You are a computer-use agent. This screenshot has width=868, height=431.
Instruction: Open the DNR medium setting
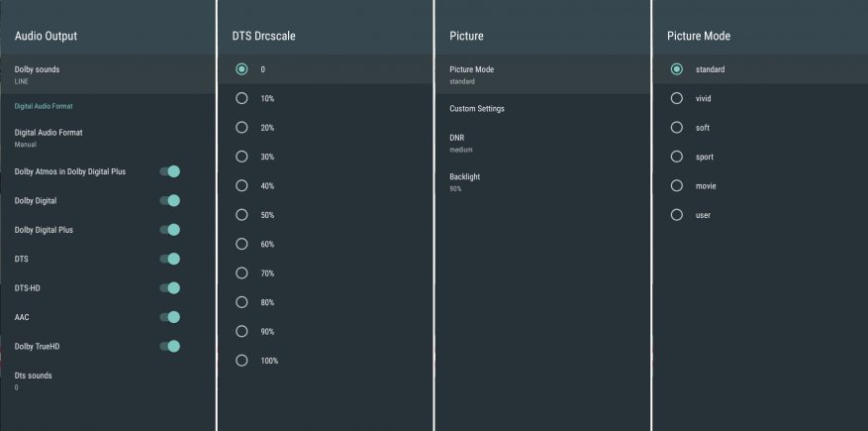point(541,143)
